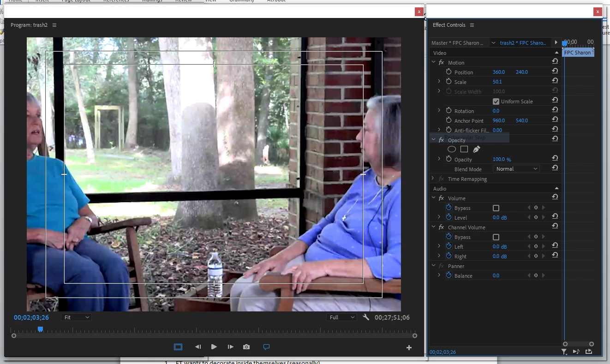This screenshot has height=364, width=610.
Task: Toggle Rotation animation stopwatch
Action: (449, 111)
